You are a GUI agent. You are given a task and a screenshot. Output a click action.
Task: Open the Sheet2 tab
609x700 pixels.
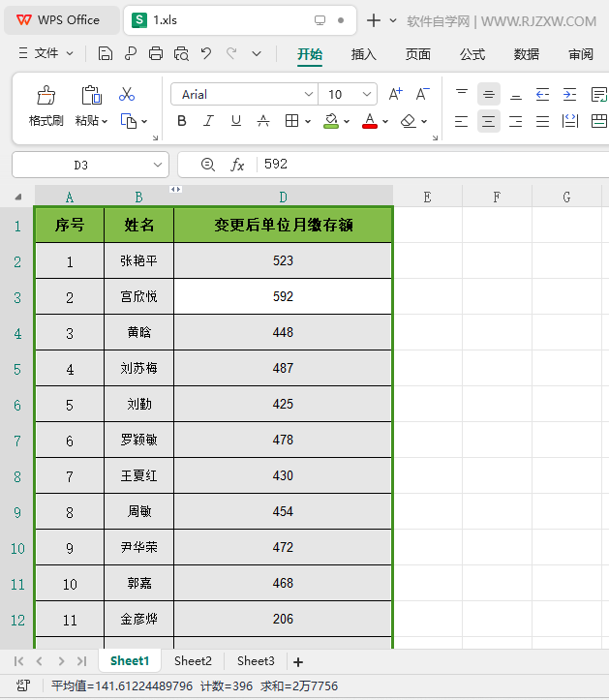click(x=193, y=660)
